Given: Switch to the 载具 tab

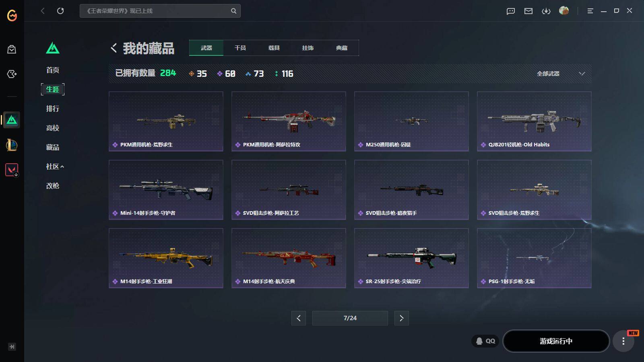Looking at the screenshot, I should [x=274, y=48].
